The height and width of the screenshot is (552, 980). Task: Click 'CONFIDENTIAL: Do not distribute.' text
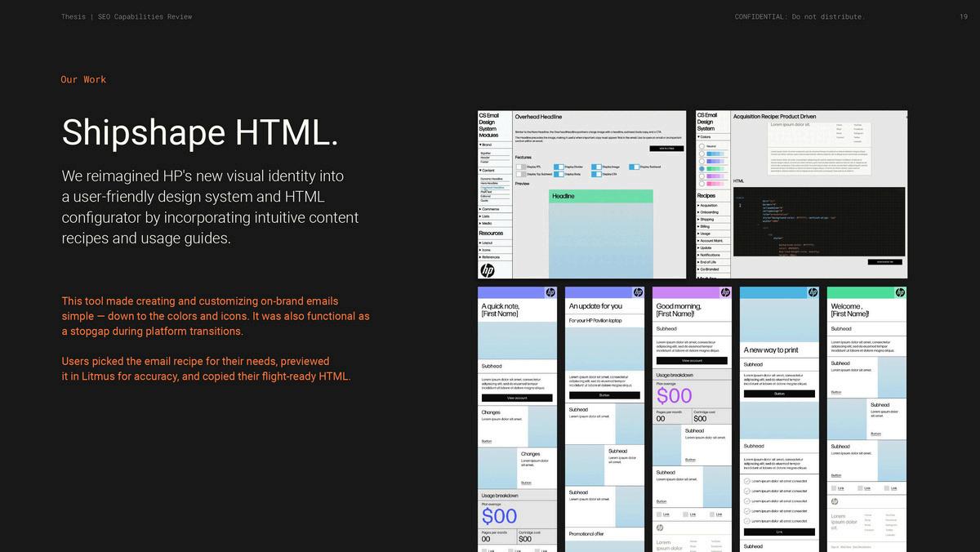click(x=800, y=16)
